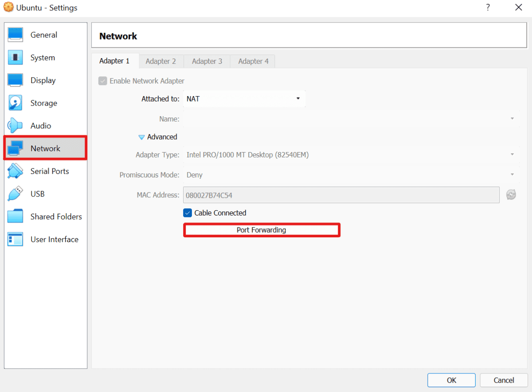Generate a new MAC address
Screen dimensions: 532x392
[x=511, y=195]
